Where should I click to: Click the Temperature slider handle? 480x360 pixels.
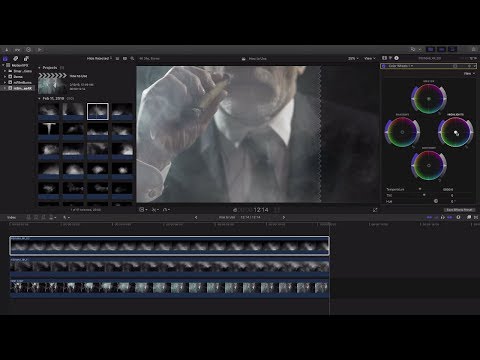tap(420, 189)
